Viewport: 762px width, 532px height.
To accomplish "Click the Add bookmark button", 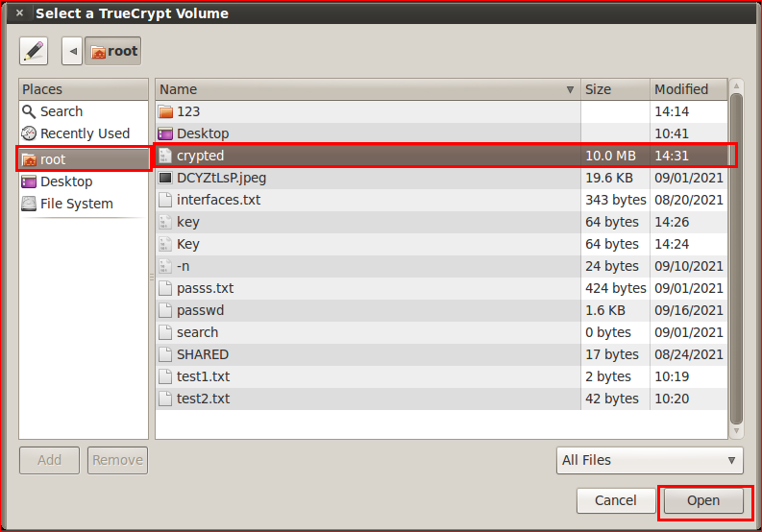I will [49, 460].
